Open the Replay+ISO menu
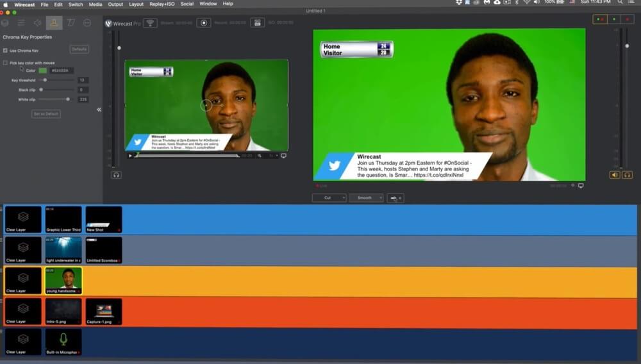The width and height of the screenshot is (641, 364). 162,4
